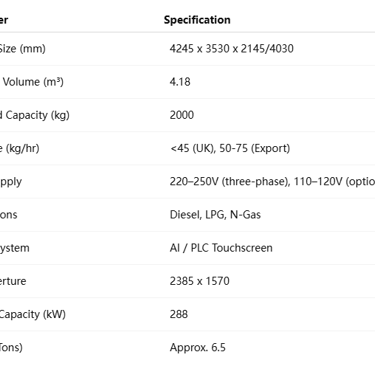The width and height of the screenshot is (375, 366).
Task: Click the partially visible 'erture' row label
Action: (x=13, y=281)
